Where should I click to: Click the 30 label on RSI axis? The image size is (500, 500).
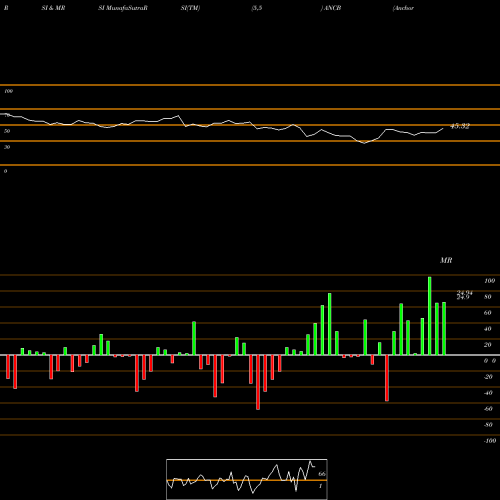7,147
